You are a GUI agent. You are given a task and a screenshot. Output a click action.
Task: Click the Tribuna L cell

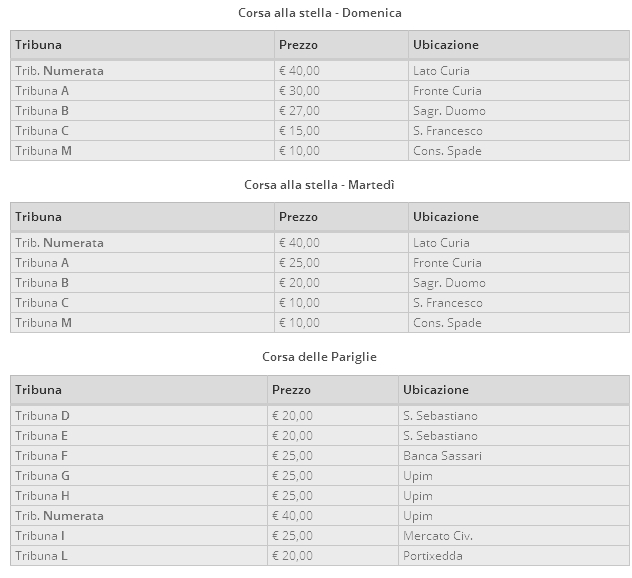click(x=41, y=556)
